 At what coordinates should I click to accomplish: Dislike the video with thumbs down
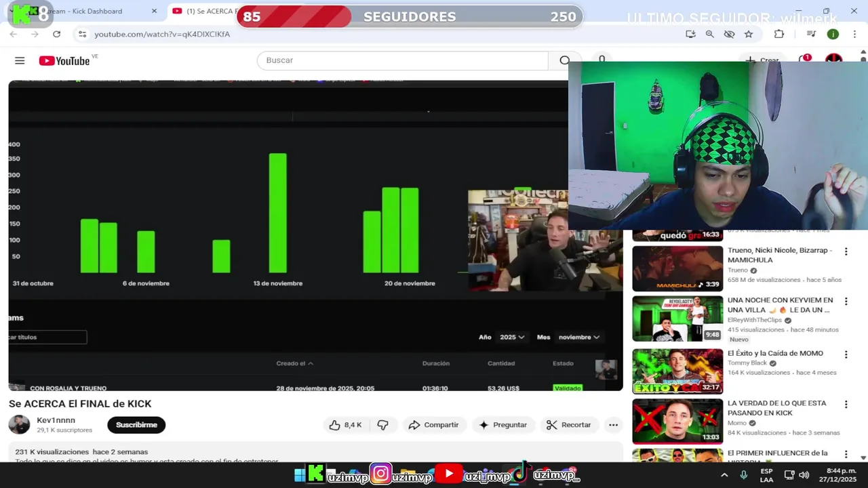pos(383,425)
